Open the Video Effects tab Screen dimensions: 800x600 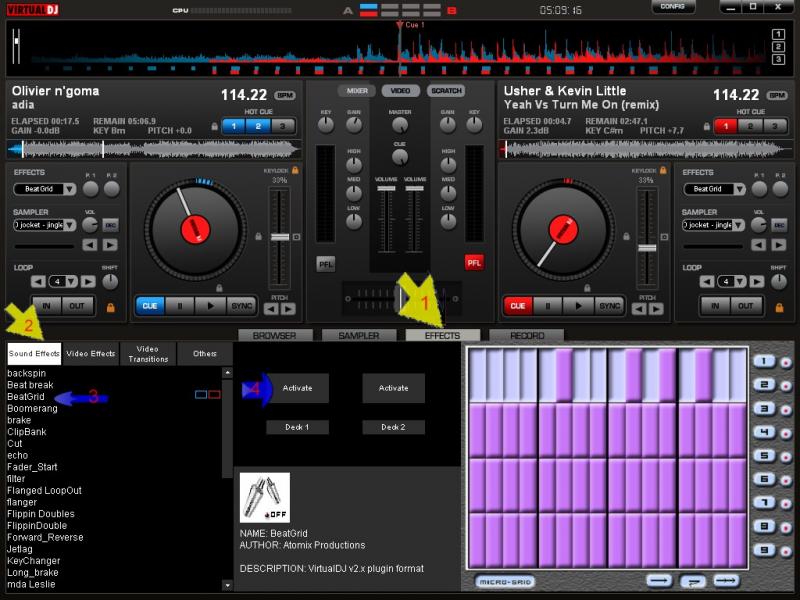(90, 354)
